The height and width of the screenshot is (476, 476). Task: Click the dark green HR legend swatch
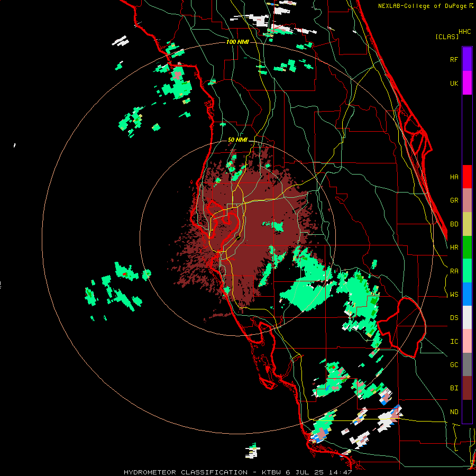point(467,248)
